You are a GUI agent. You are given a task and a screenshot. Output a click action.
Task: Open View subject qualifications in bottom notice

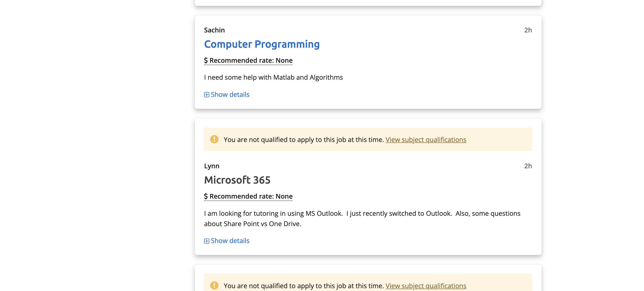pos(426,286)
